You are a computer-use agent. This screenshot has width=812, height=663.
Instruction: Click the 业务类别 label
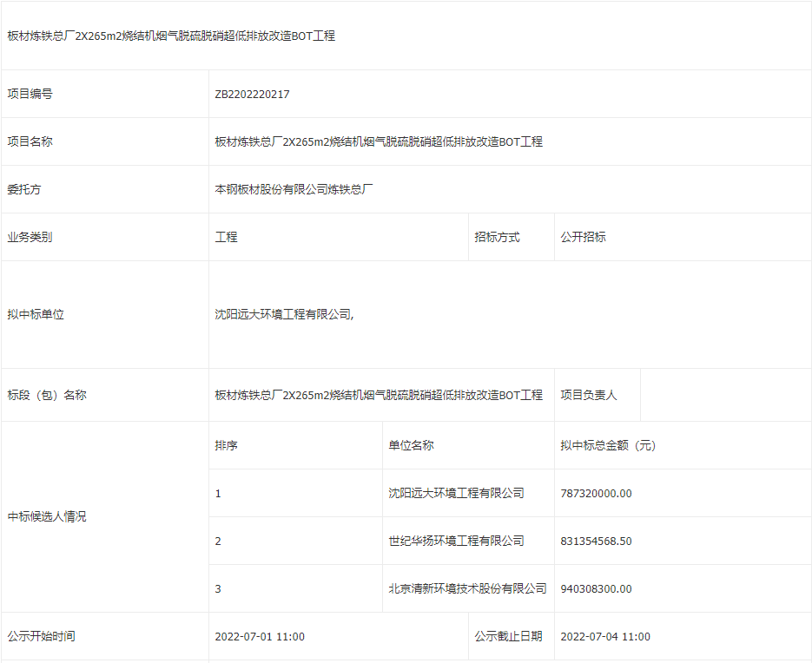(x=30, y=237)
